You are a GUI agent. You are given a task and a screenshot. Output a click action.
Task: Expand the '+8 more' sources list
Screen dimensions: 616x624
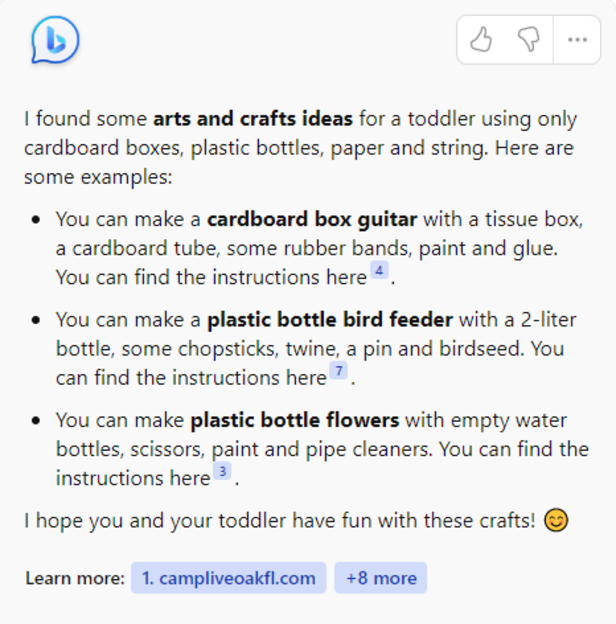pyautogui.click(x=381, y=578)
